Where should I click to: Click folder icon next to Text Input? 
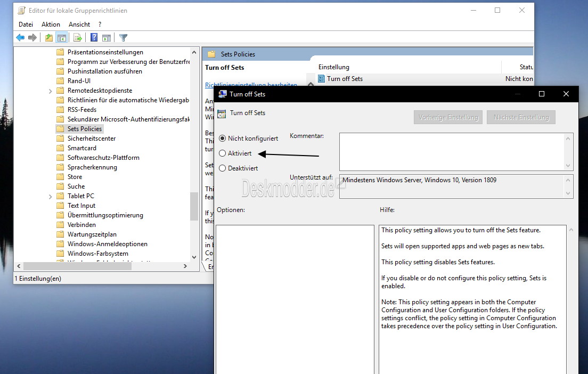[x=60, y=205]
